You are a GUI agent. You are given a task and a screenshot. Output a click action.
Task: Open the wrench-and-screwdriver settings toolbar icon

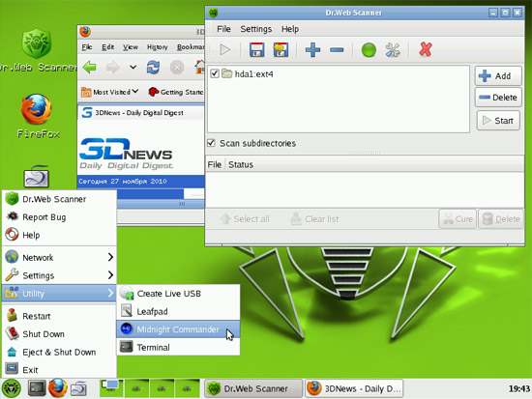[393, 50]
